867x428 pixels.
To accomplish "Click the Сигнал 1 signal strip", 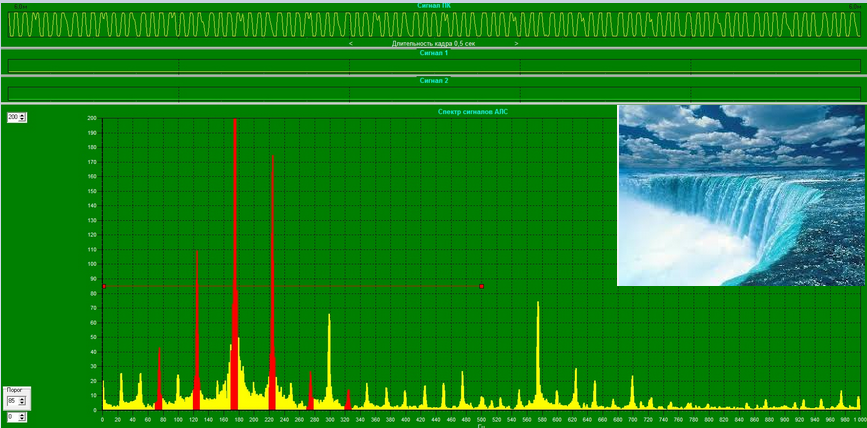I will coord(433,66).
